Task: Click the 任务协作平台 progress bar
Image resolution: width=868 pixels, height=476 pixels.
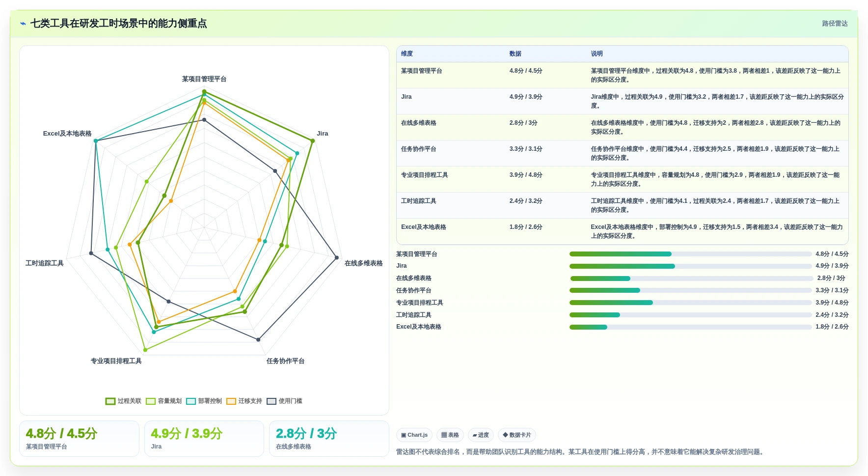Action: (x=690, y=290)
